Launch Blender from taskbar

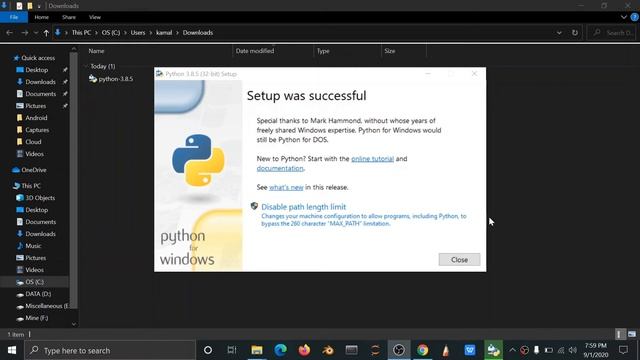point(328,350)
